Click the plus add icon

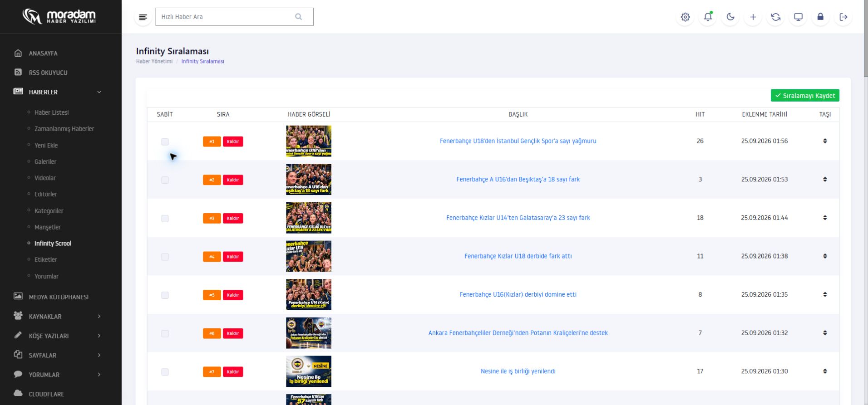pos(753,17)
